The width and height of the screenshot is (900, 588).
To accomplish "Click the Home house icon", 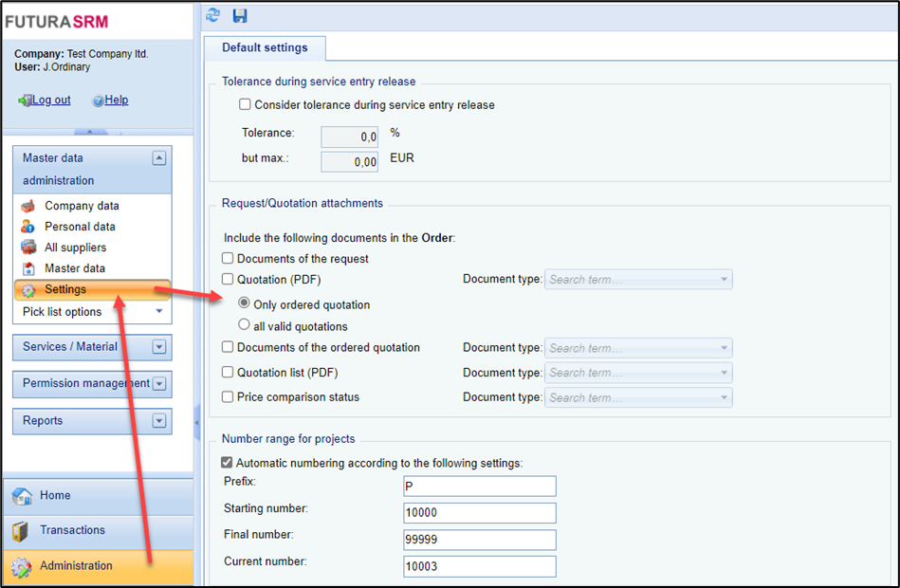I will [21, 496].
